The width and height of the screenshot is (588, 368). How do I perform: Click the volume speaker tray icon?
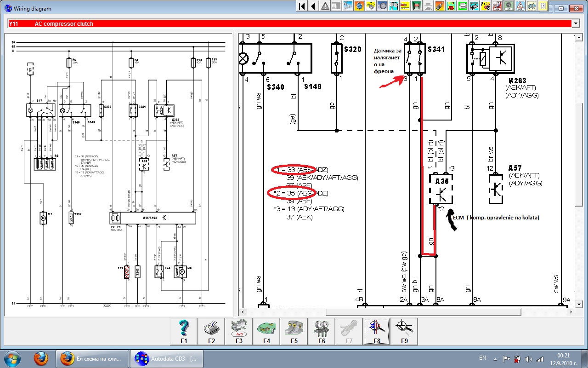click(528, 358)
